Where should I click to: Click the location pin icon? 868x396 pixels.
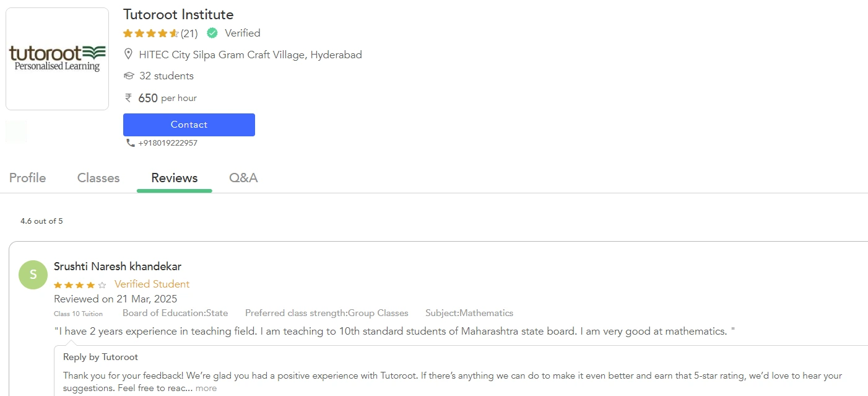click(129, 54)
